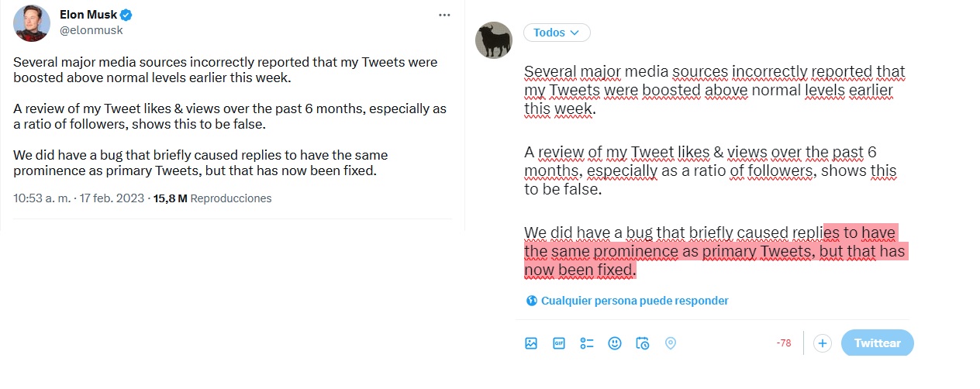Click the bull profile picture in composer
The height and width of the screenshot is (389, 980).
493,40
